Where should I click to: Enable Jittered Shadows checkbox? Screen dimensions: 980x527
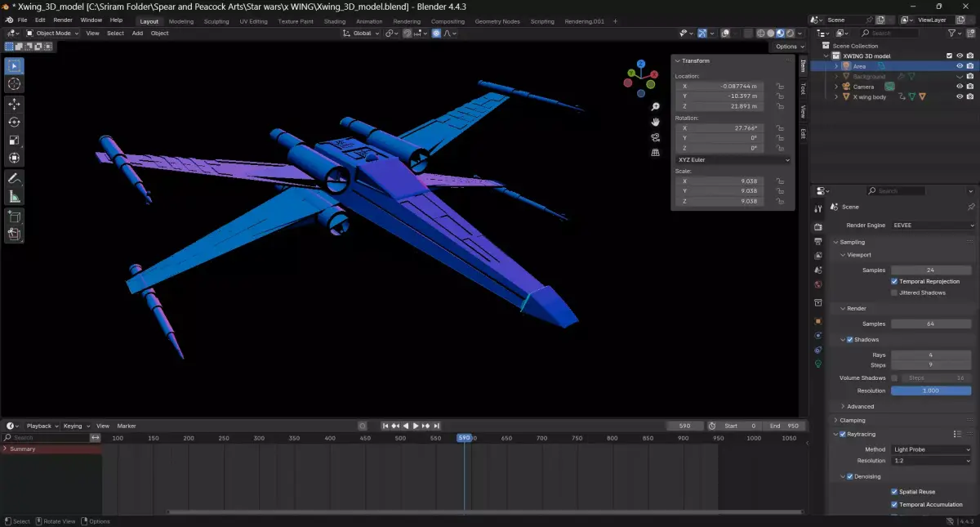894,293
